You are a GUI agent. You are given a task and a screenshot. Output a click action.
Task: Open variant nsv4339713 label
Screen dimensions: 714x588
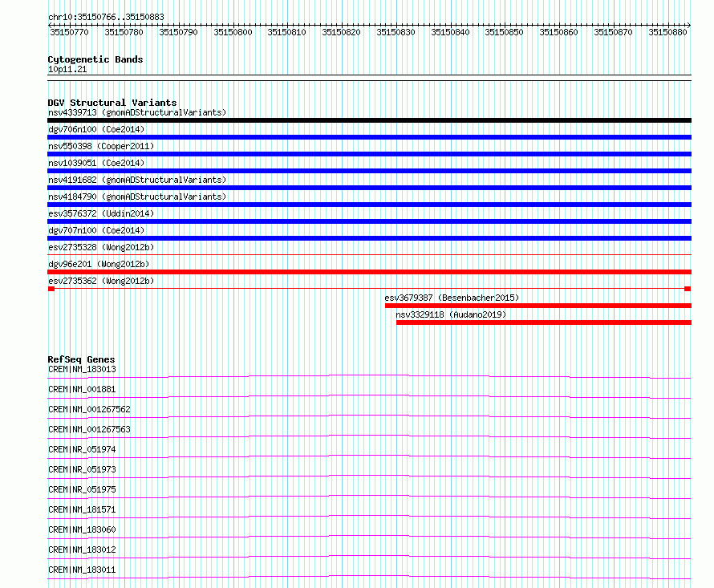point(137,112)
